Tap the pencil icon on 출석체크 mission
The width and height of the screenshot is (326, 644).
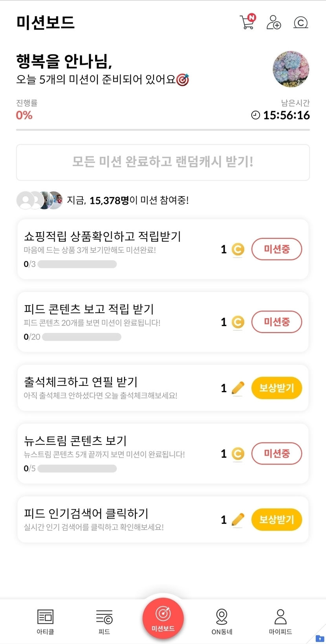point(238,388)
